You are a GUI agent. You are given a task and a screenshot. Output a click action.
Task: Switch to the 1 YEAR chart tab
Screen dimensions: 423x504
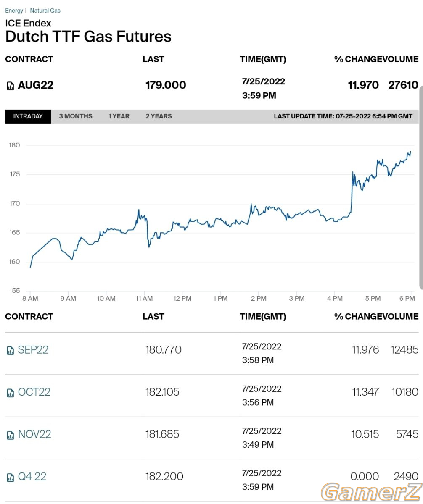(x=119, y=116)
